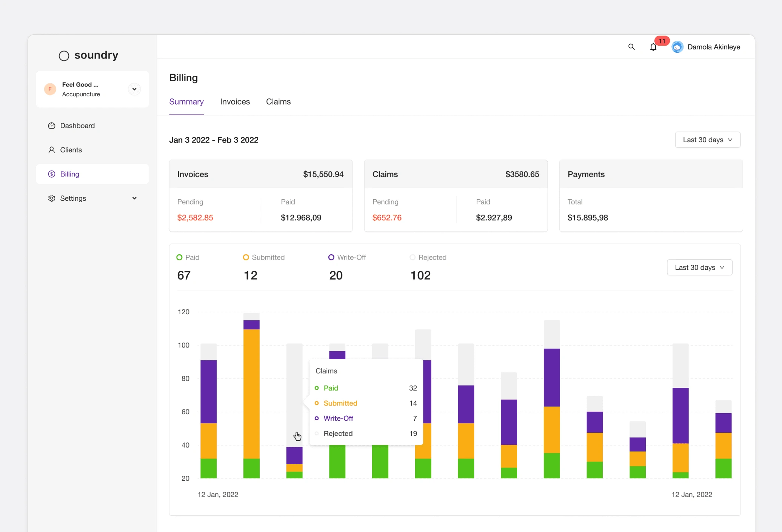Click the Invoices summary card header
Viewport: 782px width, 532px height.
[x=260, y=174]
